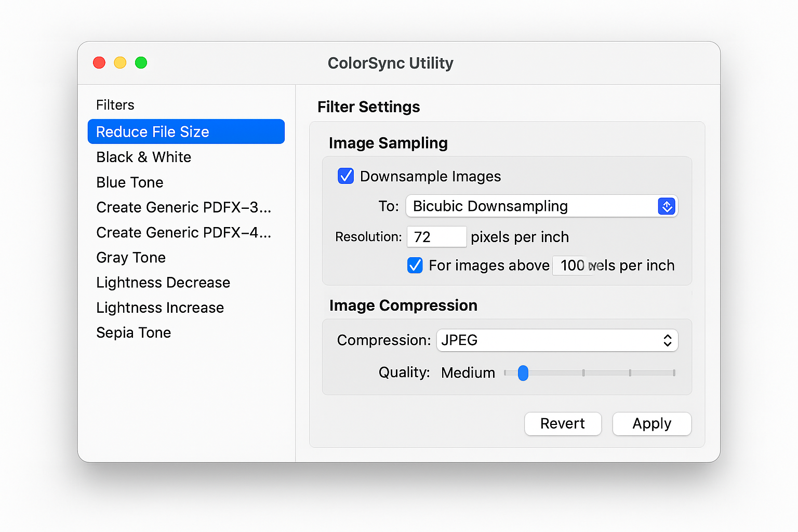
Task: Select the Sepia Tone filter
Action: (134, 332)
